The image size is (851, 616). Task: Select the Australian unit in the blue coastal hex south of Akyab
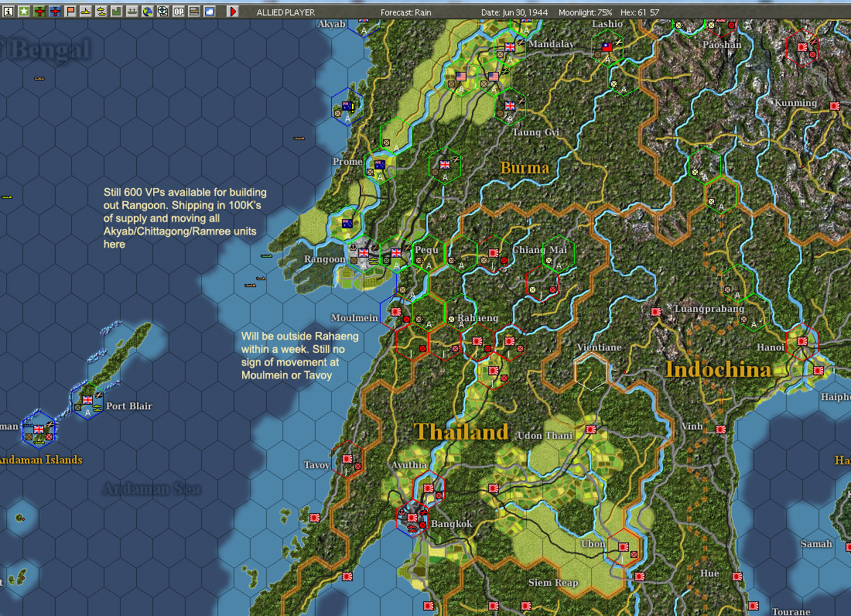(347, 106)
